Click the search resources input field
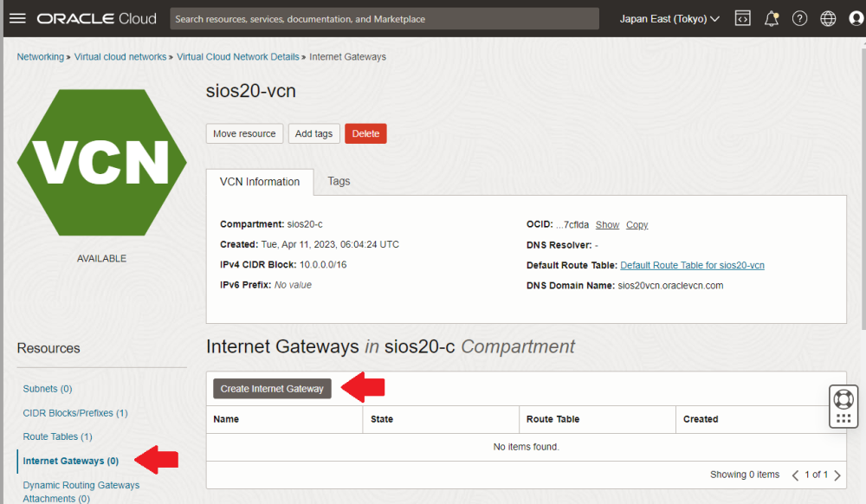The image size is (866, 504). (x=385, y=19)
